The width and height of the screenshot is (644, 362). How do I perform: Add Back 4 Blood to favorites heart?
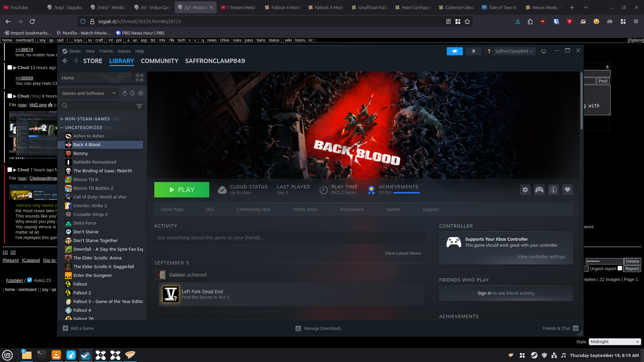(x=568, y=190)
